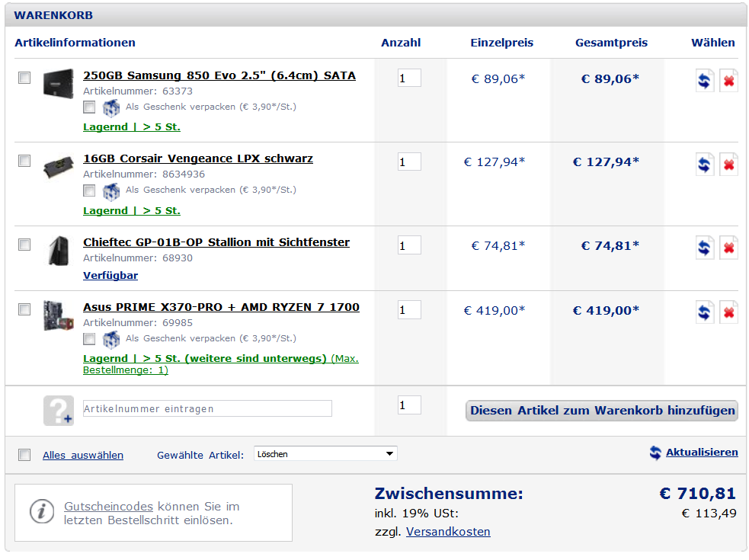
Task: Click blue refresh arrows for Chieftec Stallion row
Action: (704, 248)
